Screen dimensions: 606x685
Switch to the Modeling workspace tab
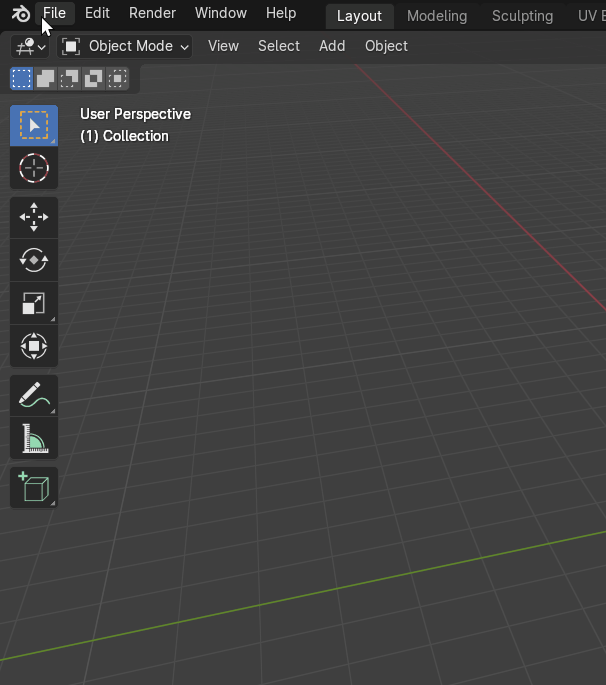coord(437,16)
